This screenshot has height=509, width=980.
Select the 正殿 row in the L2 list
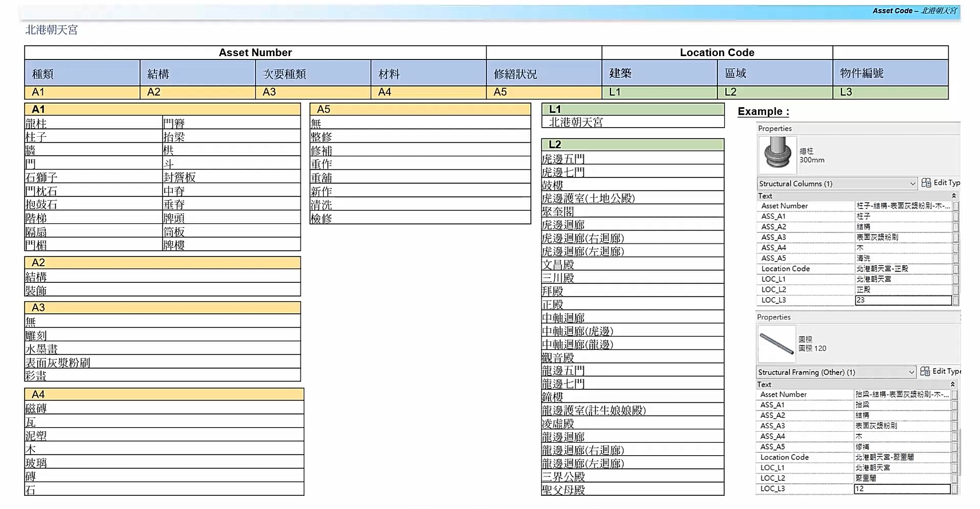(553, 305)
